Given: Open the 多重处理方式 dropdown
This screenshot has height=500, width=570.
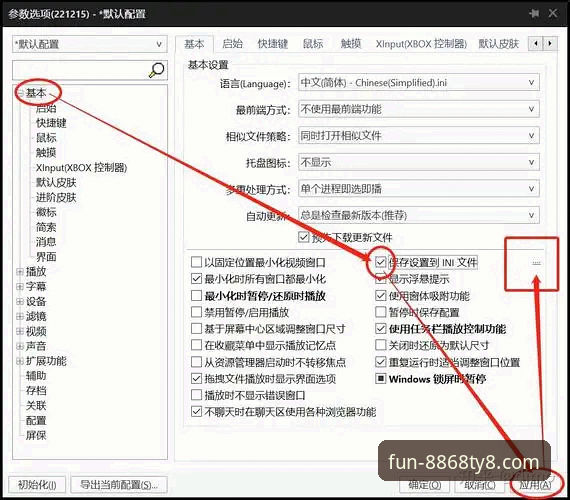Looking at the screenshot, I should [x=418, y=189].
